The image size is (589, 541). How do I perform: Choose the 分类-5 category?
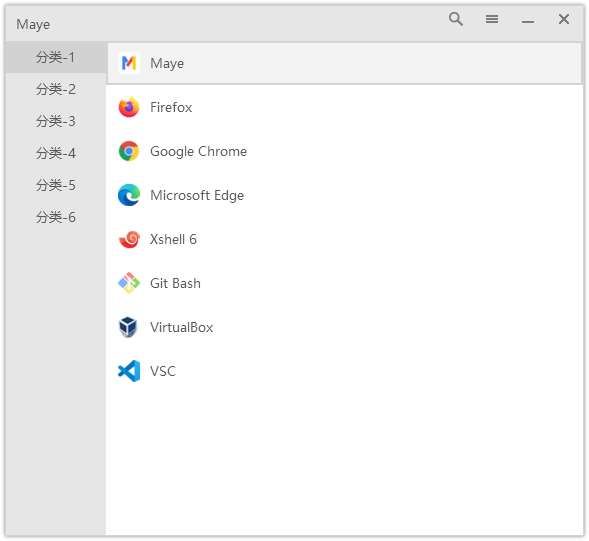56,185
